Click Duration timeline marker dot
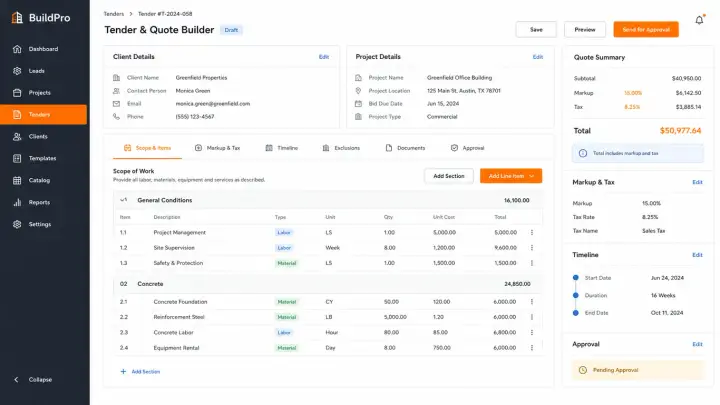 (x=575, y=295)
